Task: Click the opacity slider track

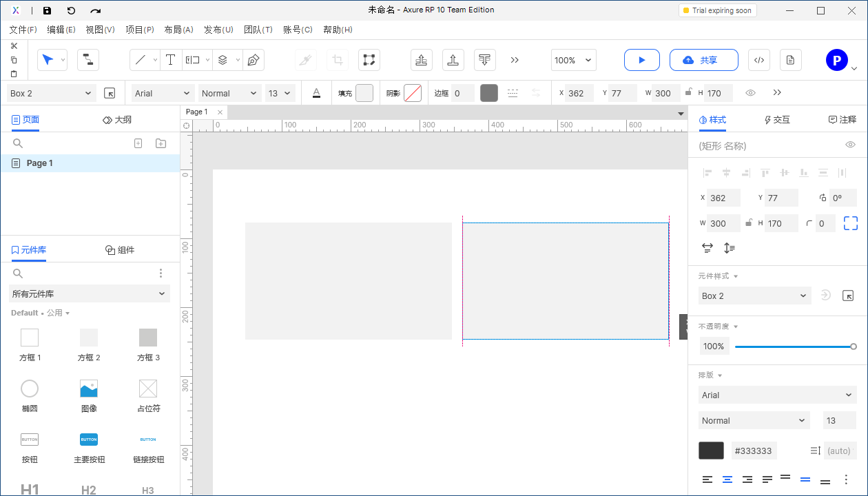Action: pyautogui.click(x=794, y=347)
